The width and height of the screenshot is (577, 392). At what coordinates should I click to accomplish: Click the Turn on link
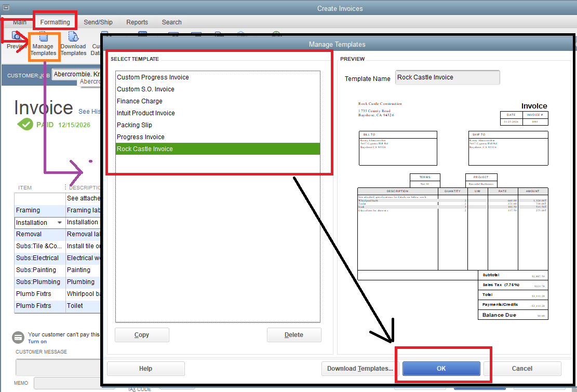pos(37,341)
